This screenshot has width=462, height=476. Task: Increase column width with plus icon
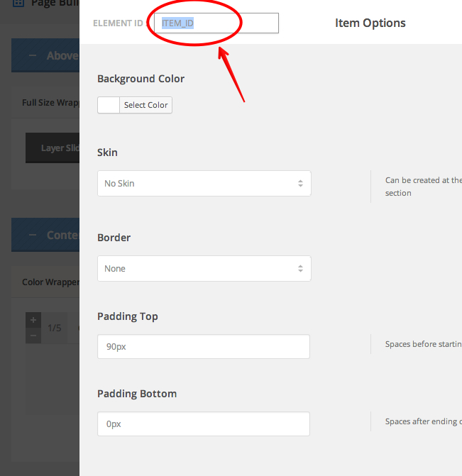[33, 321]
